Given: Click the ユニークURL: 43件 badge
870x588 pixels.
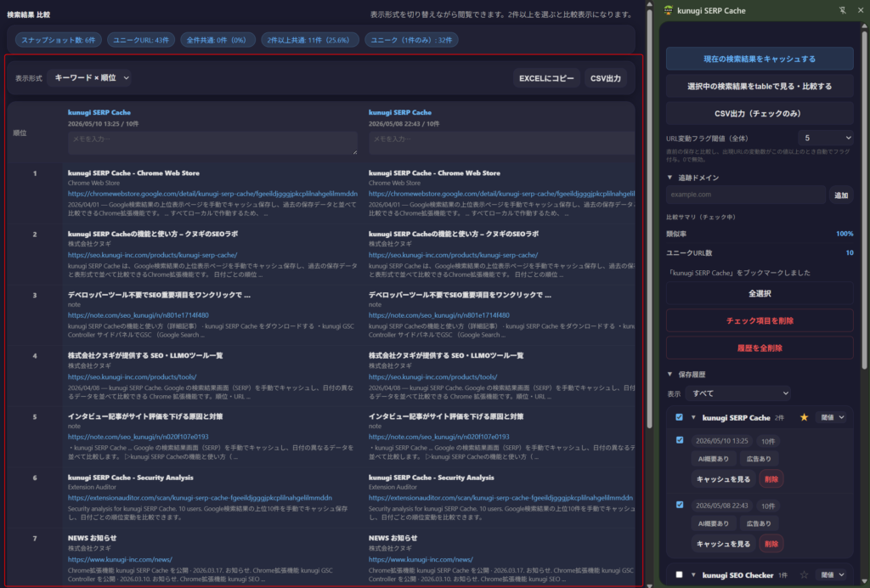Looking at the screenshot, I should pyautogui.click(x=141, y=40).
